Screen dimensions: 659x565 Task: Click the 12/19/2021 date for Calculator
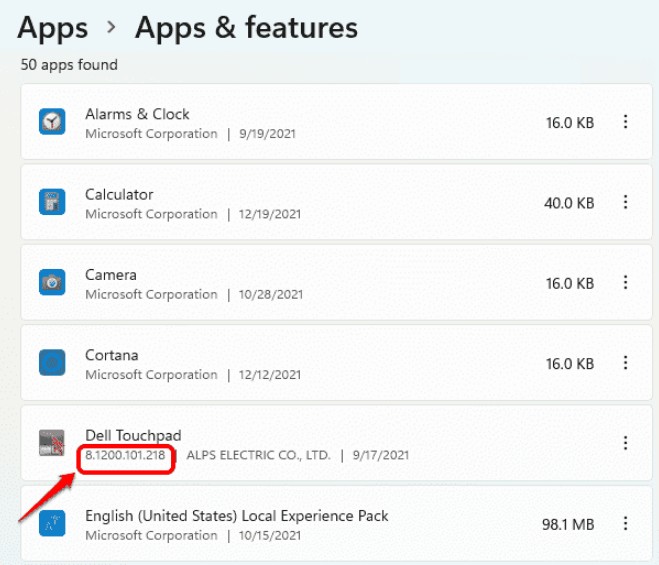click(x=270, y=214)
